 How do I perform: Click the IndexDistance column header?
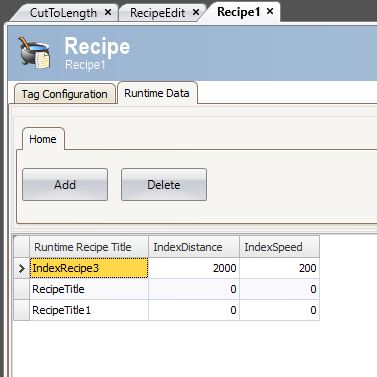pos(194,247)
